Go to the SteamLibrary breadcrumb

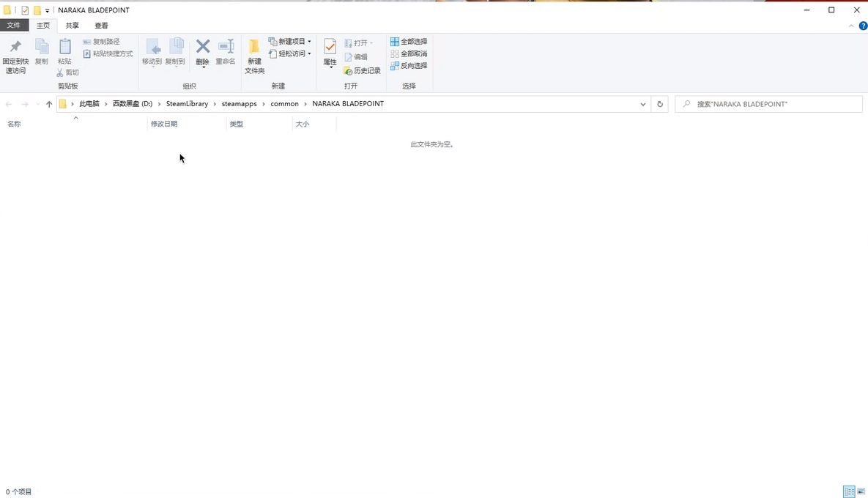tap(187, 104)
